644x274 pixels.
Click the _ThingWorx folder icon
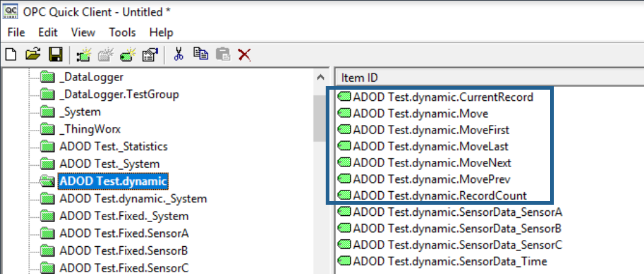(x=48, y=129)
